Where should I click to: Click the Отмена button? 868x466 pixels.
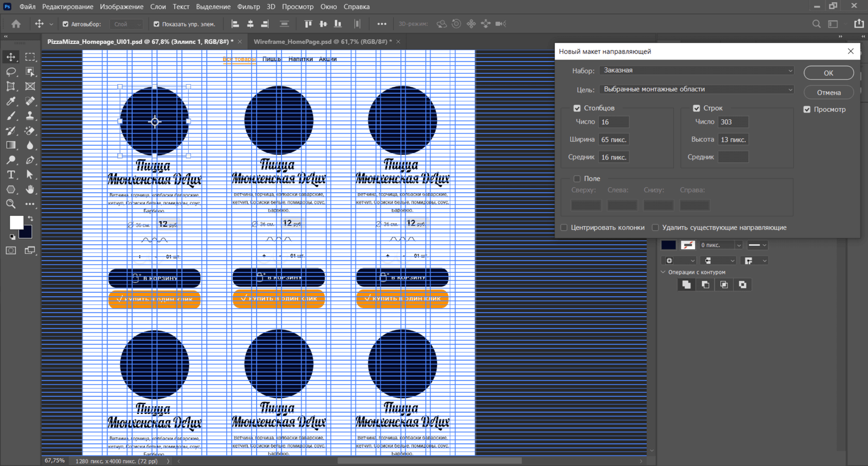pyautogui.click(x=828, y=92)
